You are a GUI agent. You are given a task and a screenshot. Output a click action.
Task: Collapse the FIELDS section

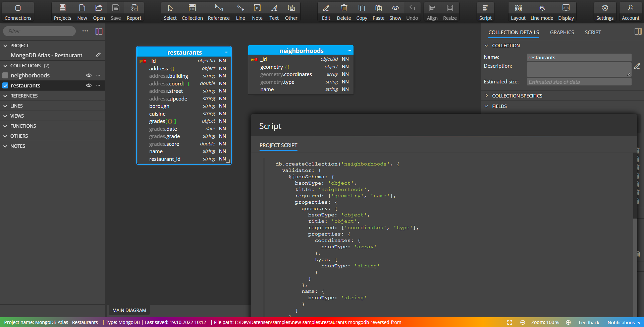coord(487,106)
